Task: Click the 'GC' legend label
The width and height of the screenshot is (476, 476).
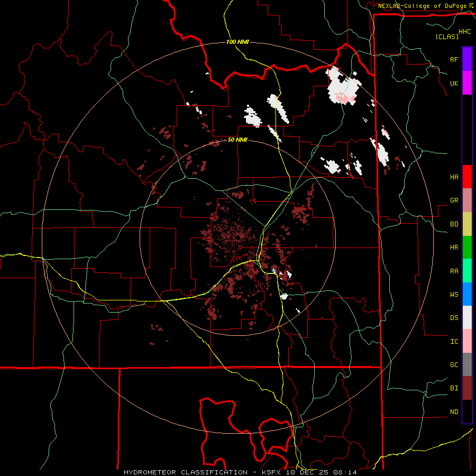Action: tap(454, 364)
